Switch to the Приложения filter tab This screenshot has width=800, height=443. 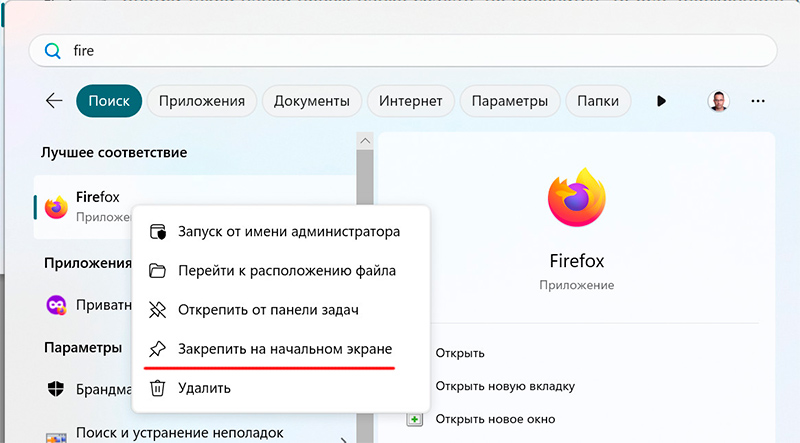click(x=203, y=101)
